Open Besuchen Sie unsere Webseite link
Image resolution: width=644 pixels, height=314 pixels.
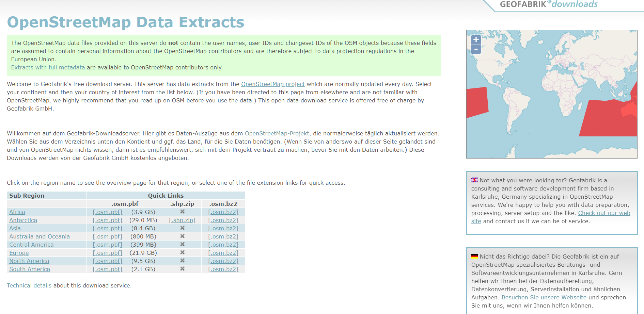click(x=544, y=297)
